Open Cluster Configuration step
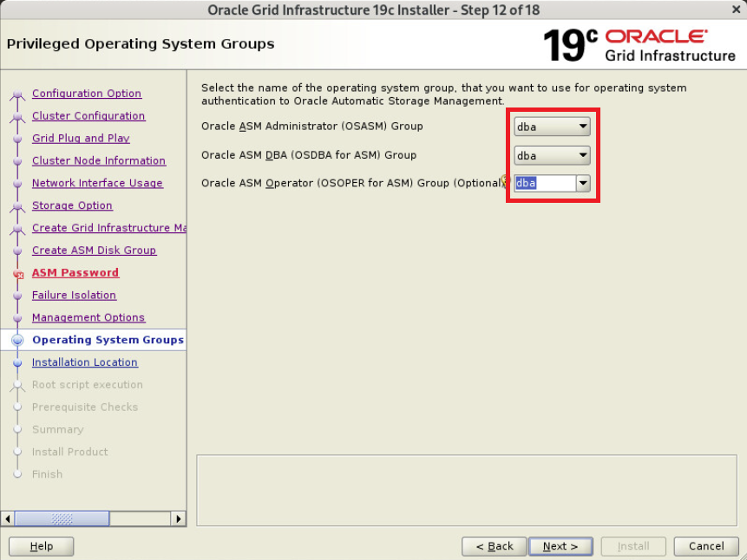Viewport: 747px width, 560px height. tap(88, 115)
